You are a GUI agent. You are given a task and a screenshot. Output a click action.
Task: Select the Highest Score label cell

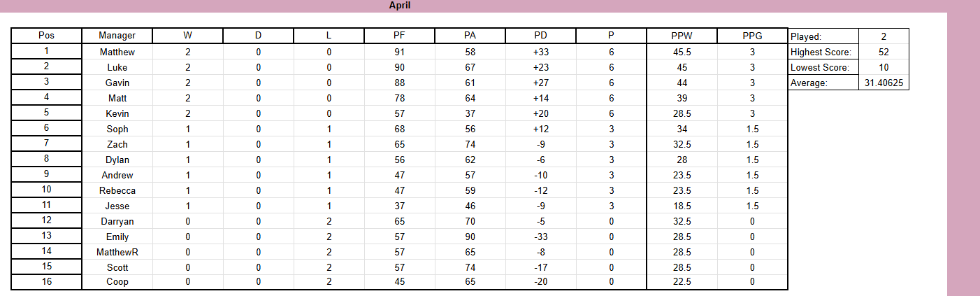point(823,52)
